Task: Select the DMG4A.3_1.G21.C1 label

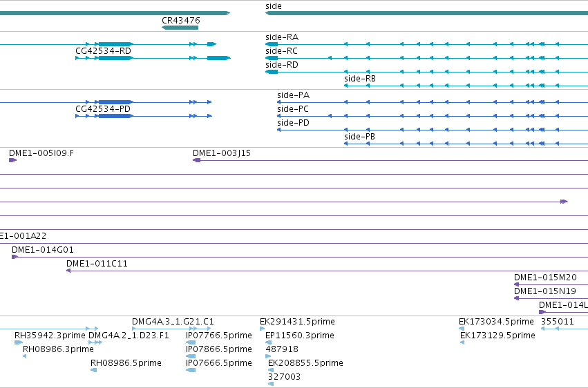Action: pos(173,322)
